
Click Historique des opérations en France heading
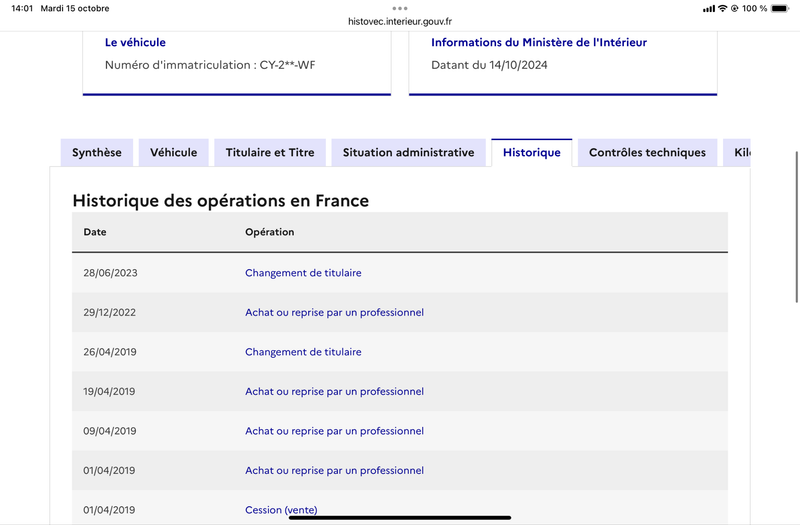click(220, 201)
